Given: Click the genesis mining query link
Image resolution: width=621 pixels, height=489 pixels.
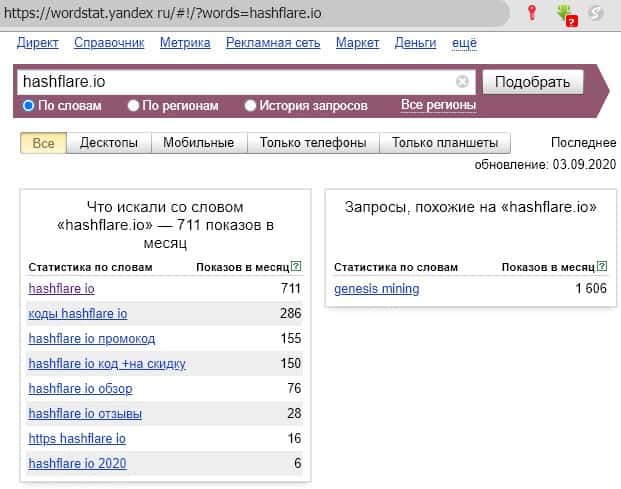Looking at the screenshot, I should coord(377,289).
